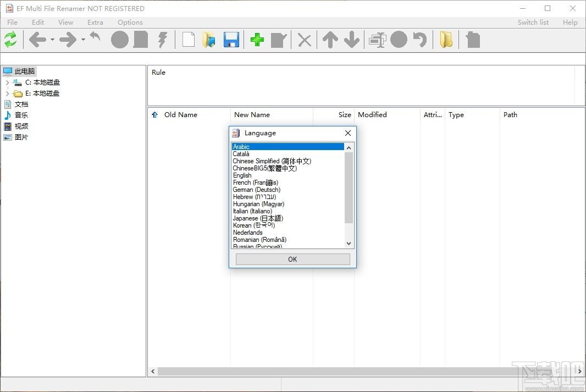586x392 pixels.
Task: Choose ChineseBIG5 (繁體中文) language
Action: [x=288, y=168]
